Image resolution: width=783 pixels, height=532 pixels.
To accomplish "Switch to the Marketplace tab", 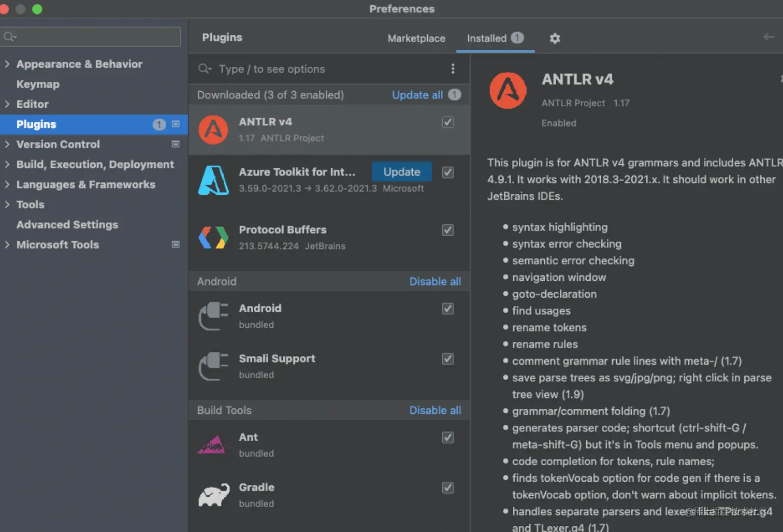I will [416, 38].
